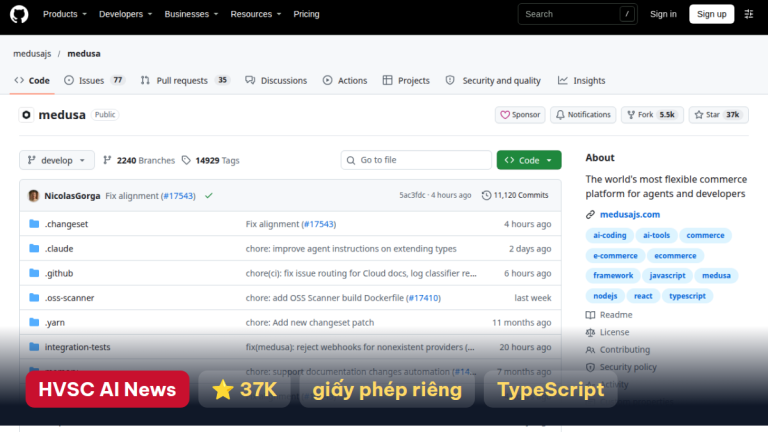Open the .oss-scanner folder icon

(34, 297)
